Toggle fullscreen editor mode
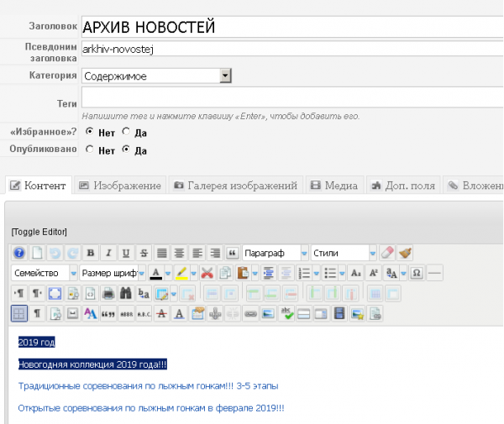 point(55,294)
